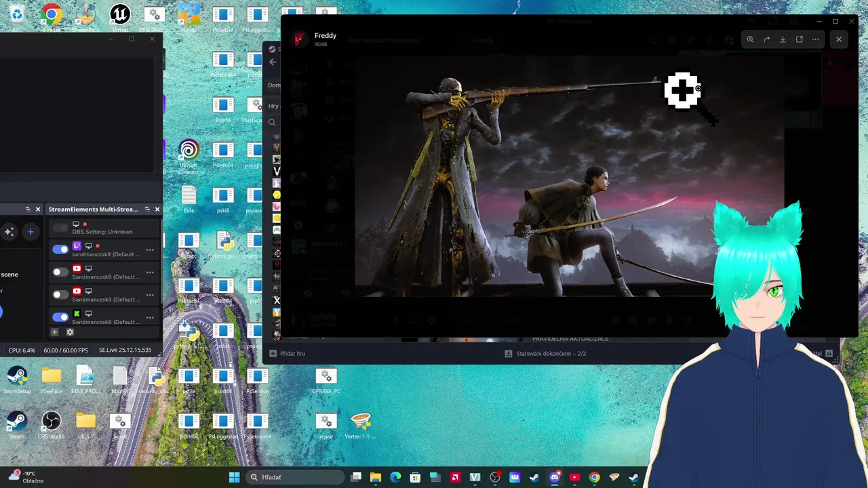Open AMD Software from taskbar
The image size is (868, 488).
click(x=455, y=477)
